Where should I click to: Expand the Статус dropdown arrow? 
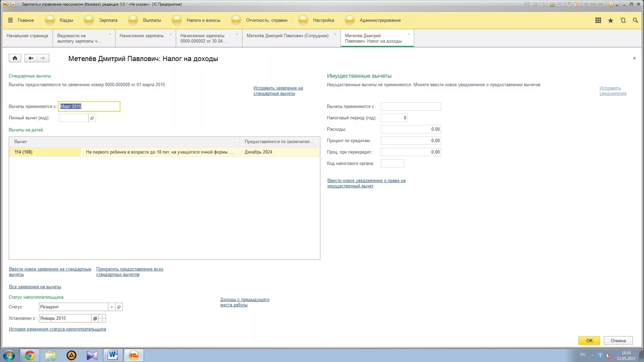click(112, 307)
